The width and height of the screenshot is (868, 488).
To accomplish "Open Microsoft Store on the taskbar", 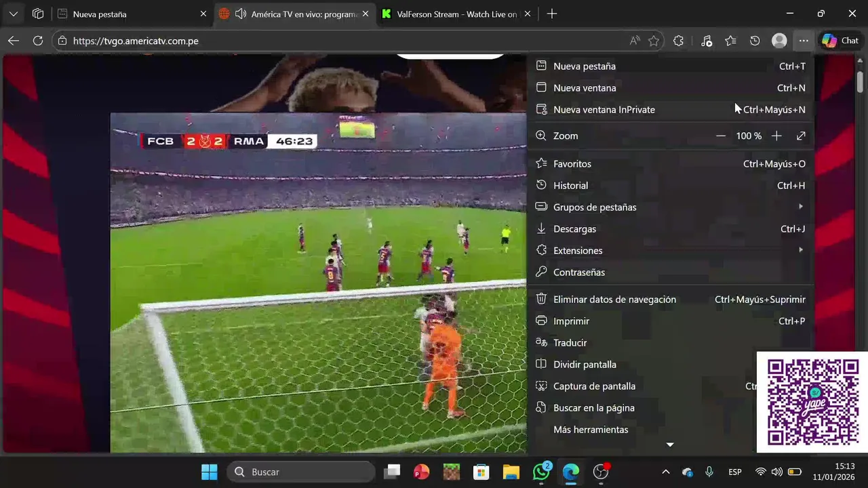I will pos(481,472).
